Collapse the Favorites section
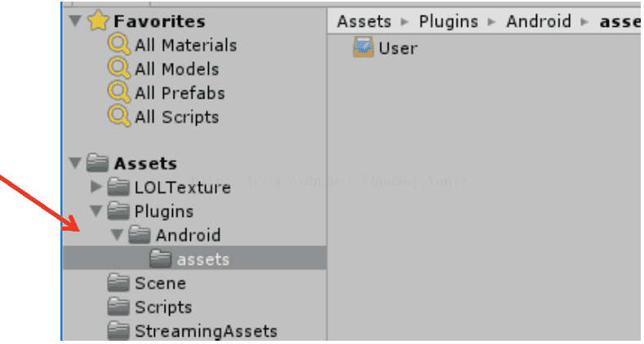The image size is (644, 344). coord(76,21)
